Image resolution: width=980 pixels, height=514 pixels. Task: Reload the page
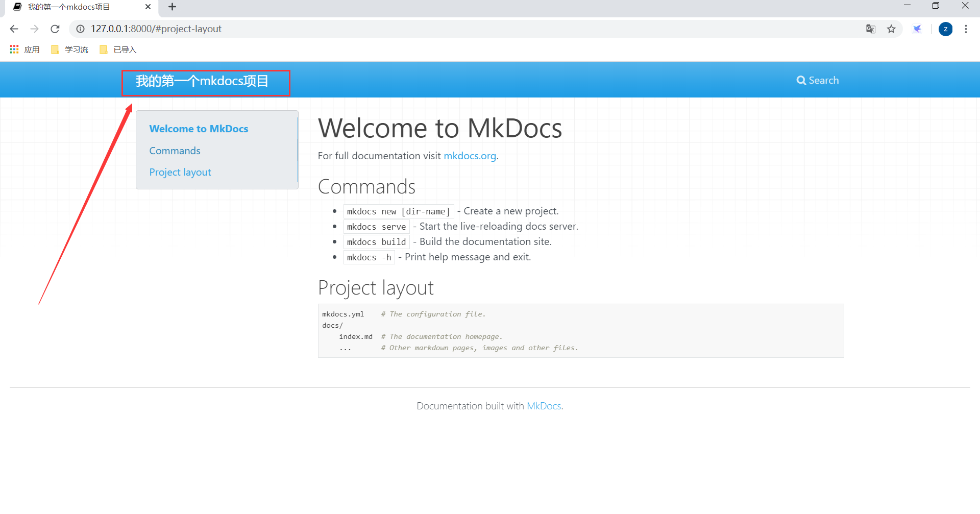[x=55, y=29]
